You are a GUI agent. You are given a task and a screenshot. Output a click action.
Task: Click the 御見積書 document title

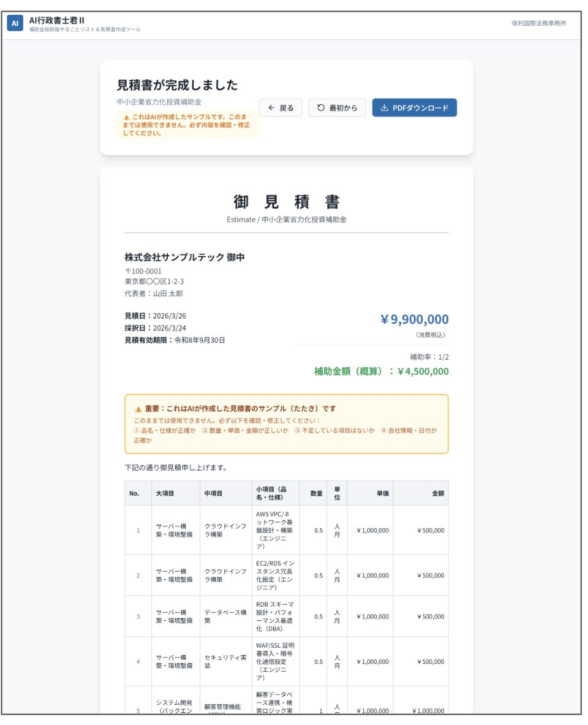point(286,202)
